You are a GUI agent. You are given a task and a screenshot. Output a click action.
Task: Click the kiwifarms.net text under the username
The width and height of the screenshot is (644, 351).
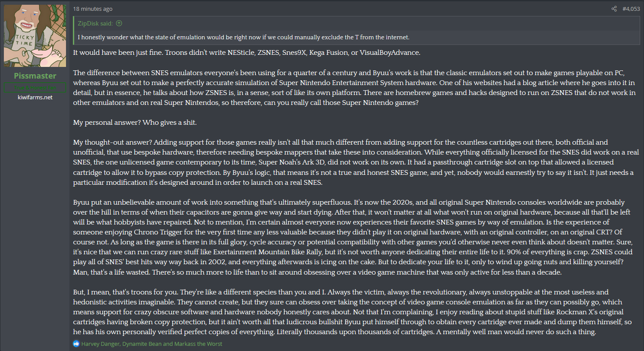pyautogui.click(x=35, y=97)
